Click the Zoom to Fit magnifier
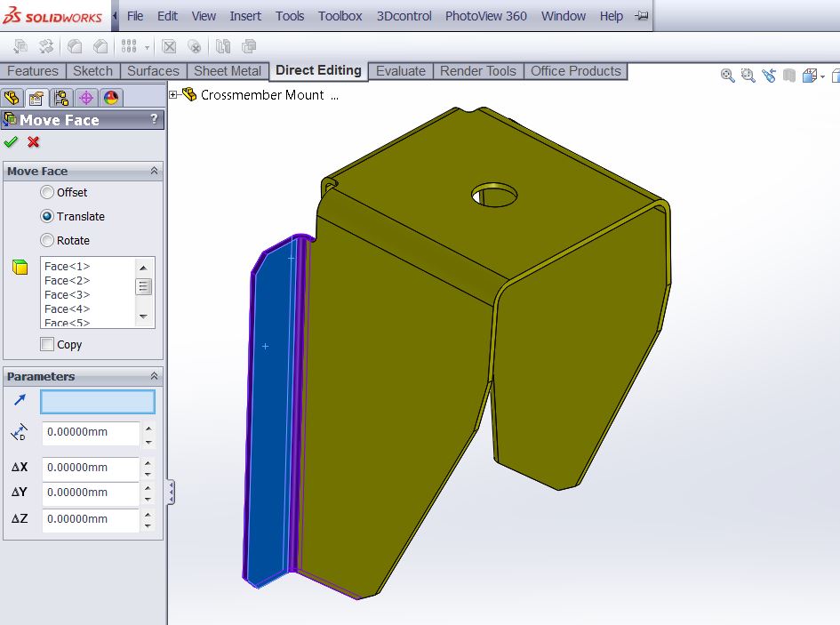The width and height of the screenshot is (840, 625). (x=728, y=76)
